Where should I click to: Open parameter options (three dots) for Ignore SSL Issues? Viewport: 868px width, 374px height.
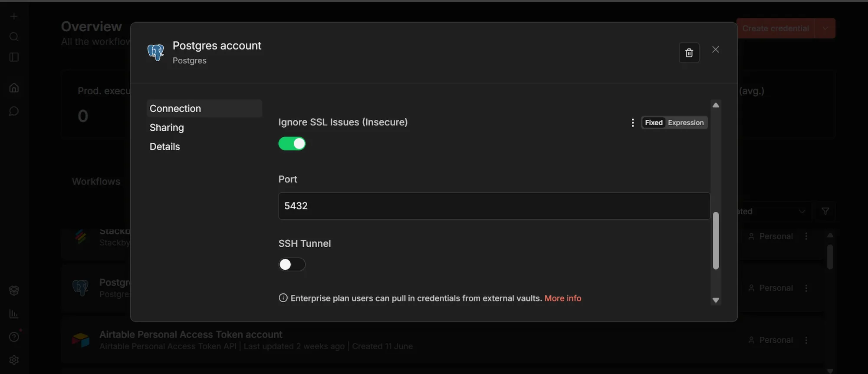tap(633, 123)
